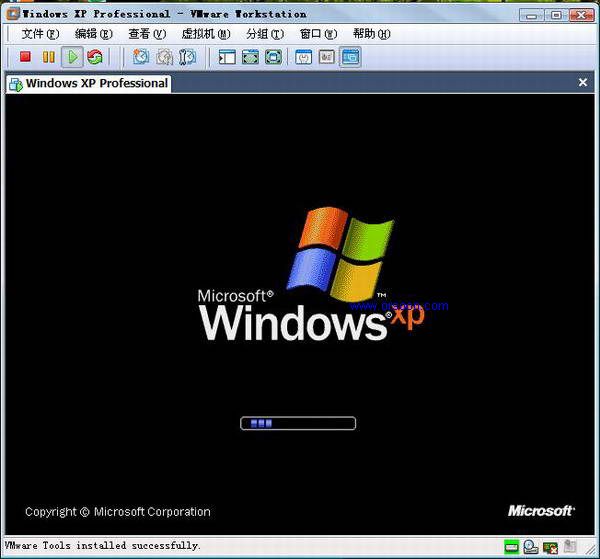Click the Summary view toolbar icon
600x559 pixels.
(303, 57)
